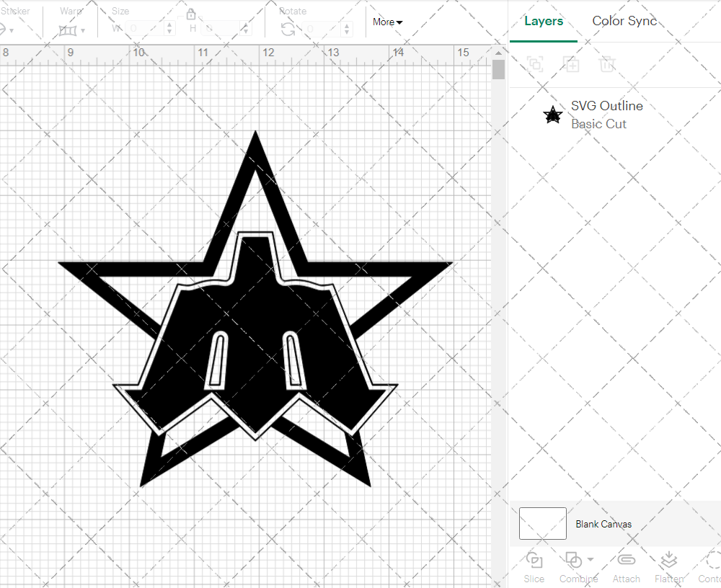Image resolution: width=721 pixels, height=588 pixels.
Task: Open the More dropdown
Action: (387, 22)
